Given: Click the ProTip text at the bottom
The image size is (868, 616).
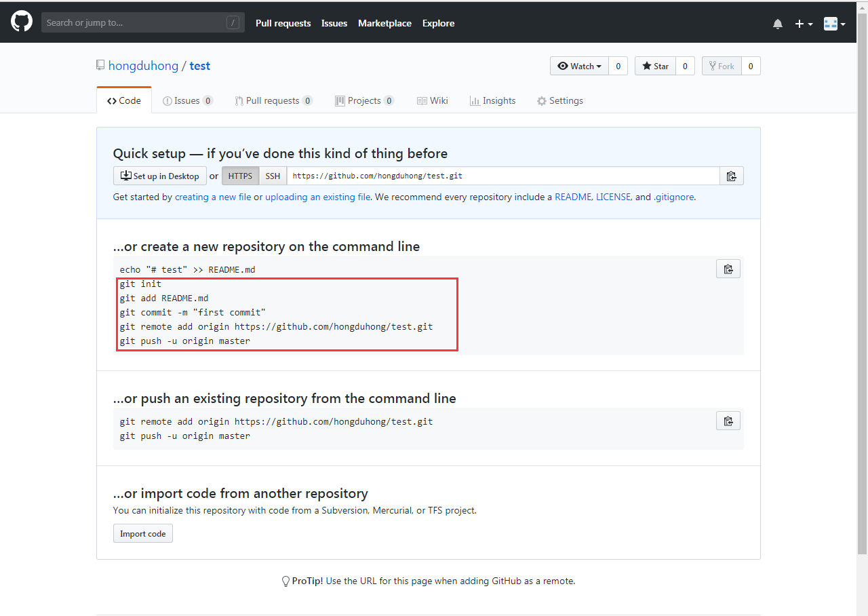Looking at the screenshot, I should [434, 581].
